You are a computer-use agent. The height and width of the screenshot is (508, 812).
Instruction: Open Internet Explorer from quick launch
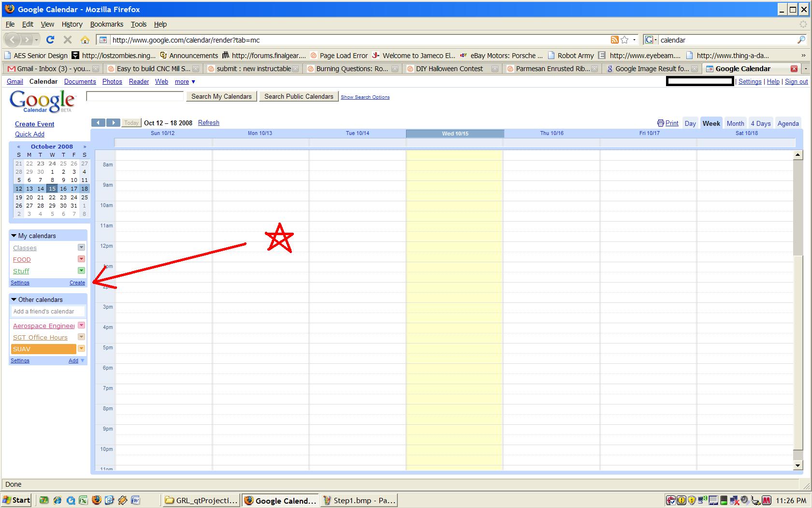[x=58, y=500]
